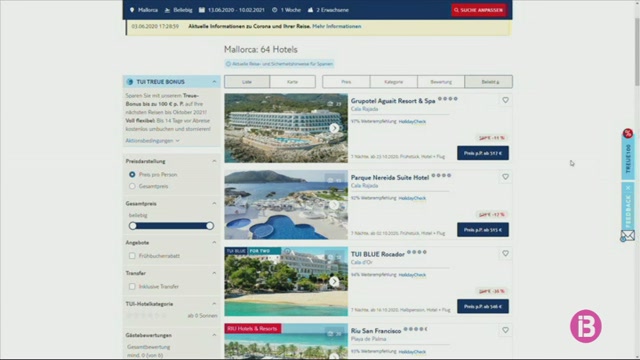
Task: Click heart icon for Parque Nereida Suite Hotel
Action: [505, 177]
